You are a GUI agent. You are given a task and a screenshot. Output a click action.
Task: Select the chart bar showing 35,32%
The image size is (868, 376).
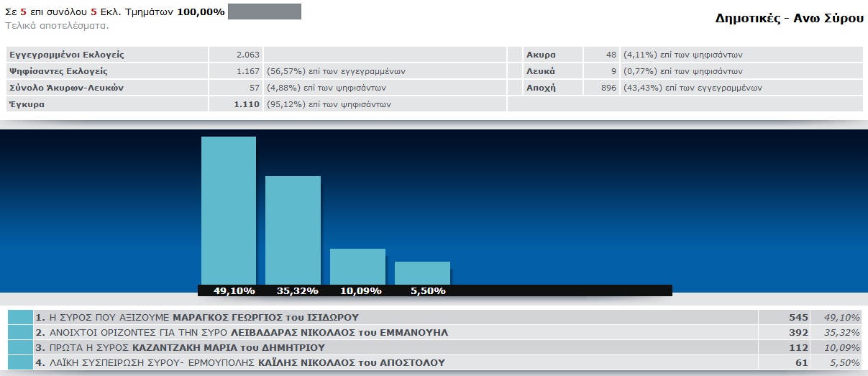293,230
